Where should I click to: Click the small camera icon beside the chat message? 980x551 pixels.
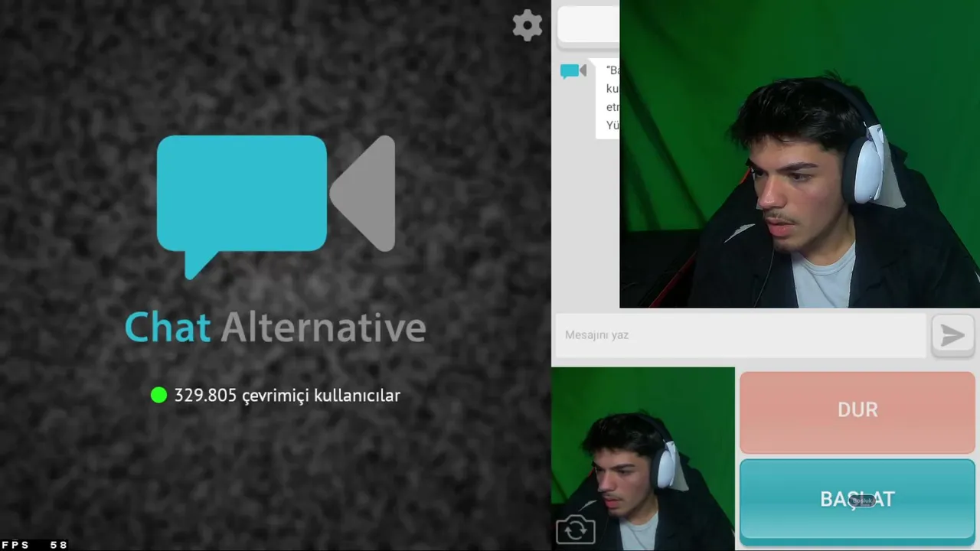[573, 71]
